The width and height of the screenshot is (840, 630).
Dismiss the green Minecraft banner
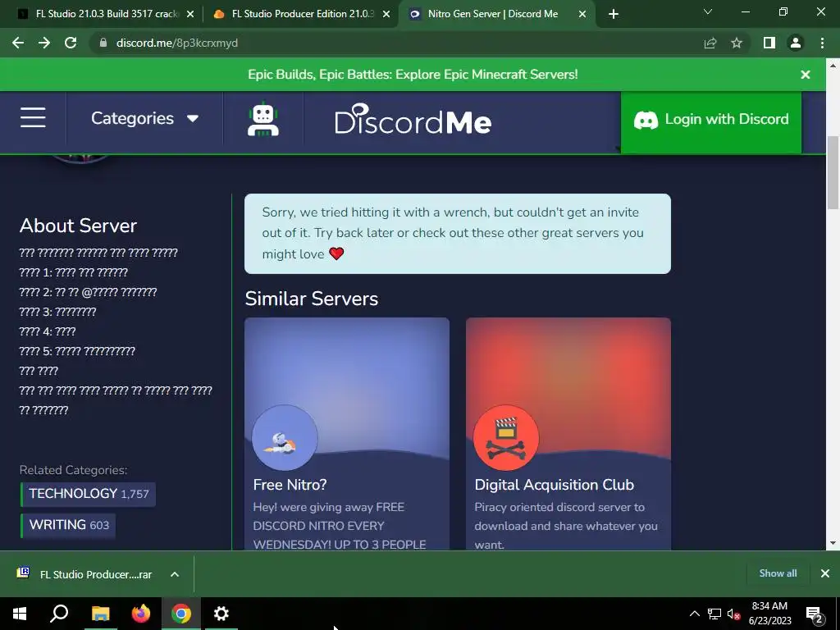coord(806,75)
